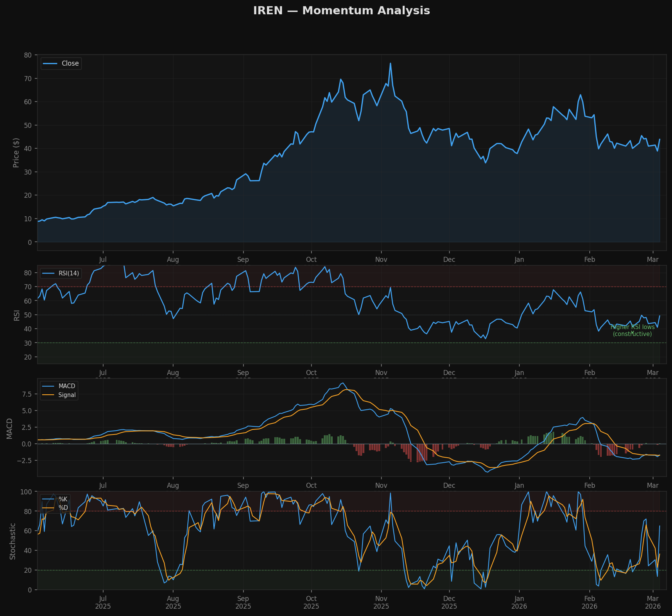Click the RSI y-axis label
This screenshot has height=616, width=672.
pos(17,315)
